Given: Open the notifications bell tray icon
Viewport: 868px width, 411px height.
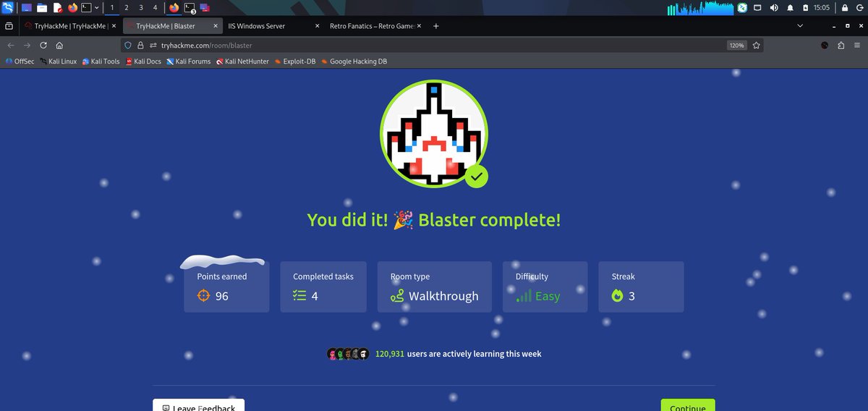Looking at the screenshot, I should (790, 8).
